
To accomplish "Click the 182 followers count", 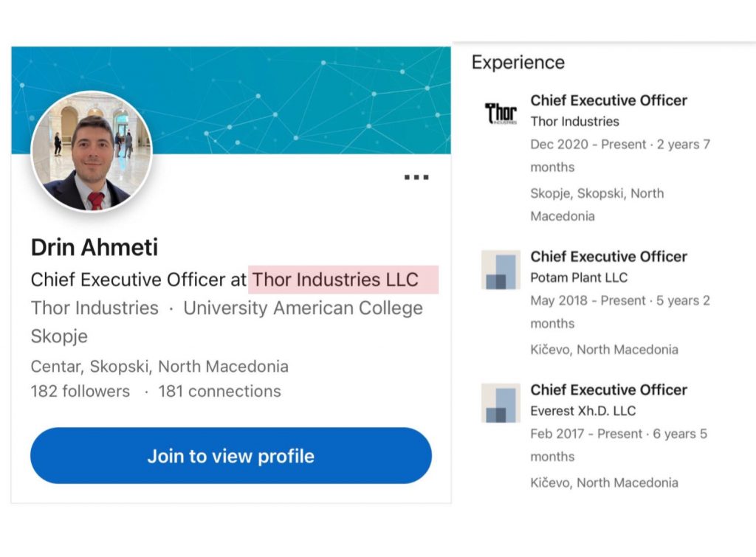I will (80, 392).
